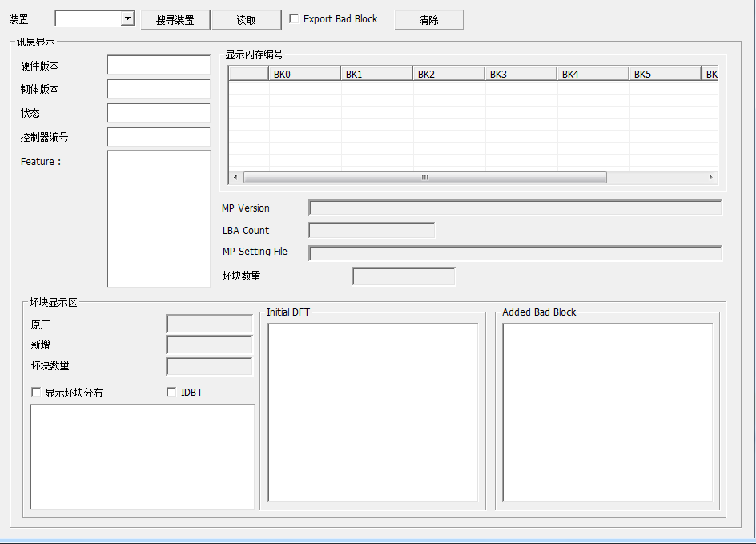Click the 坏块数量 field in 坏块显示区

[x=209, y=366]
